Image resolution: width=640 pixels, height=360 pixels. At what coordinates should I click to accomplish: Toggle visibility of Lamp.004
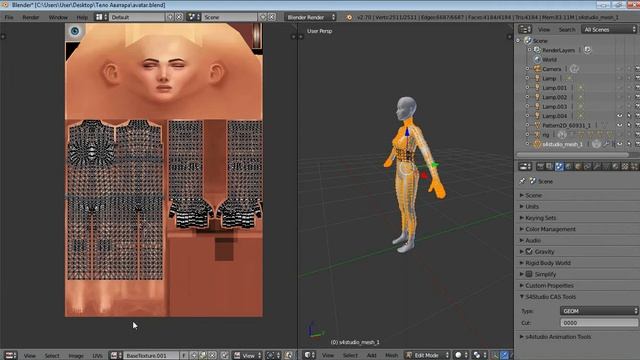(620, 116)
